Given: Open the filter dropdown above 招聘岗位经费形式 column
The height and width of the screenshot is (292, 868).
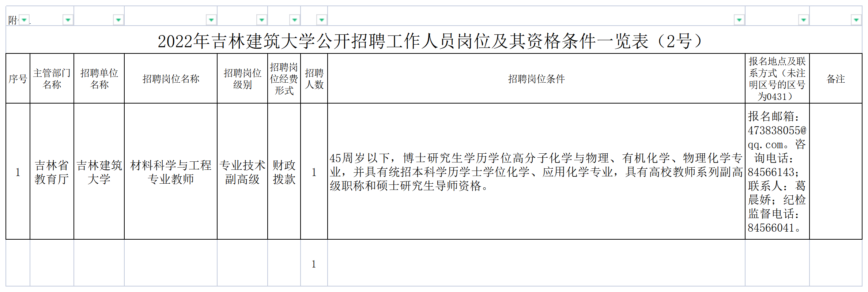Looking at the screenshot, I should [x=295, y=20].
